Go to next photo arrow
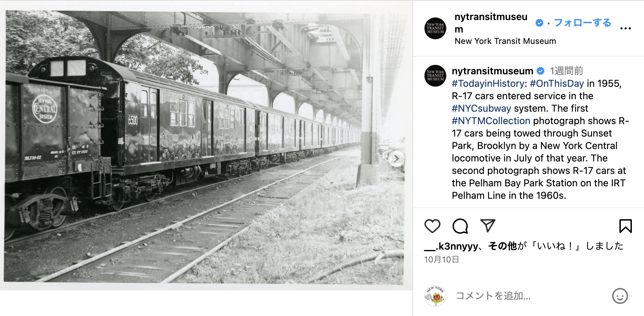This screenshot has height=316, width=644. pyautogui.click(x=396, y=159)
